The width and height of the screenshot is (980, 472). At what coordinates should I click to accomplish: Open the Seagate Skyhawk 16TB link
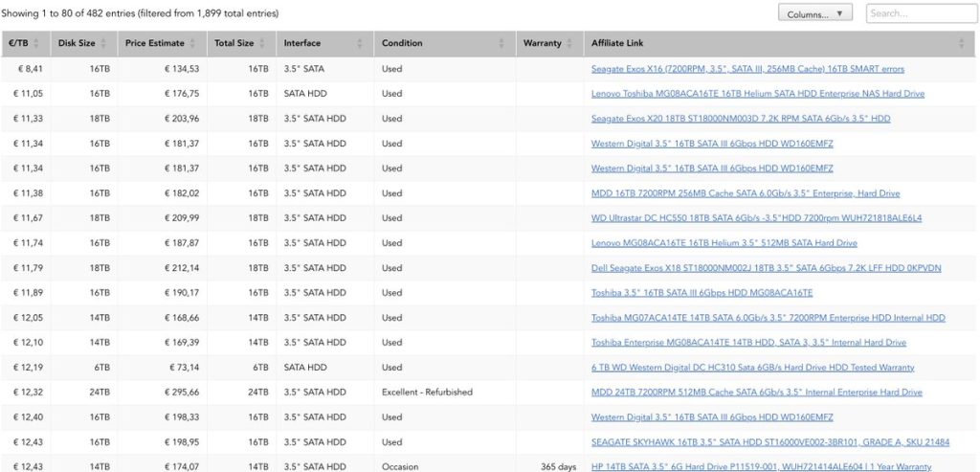tap(770, 442)
